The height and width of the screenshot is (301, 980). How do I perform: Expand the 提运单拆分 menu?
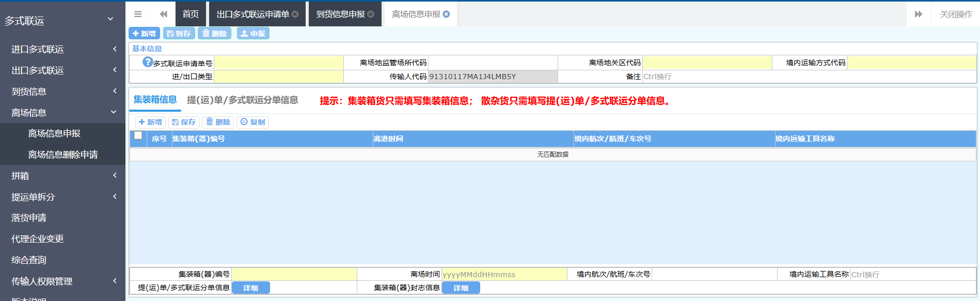[x=62, y=197]
